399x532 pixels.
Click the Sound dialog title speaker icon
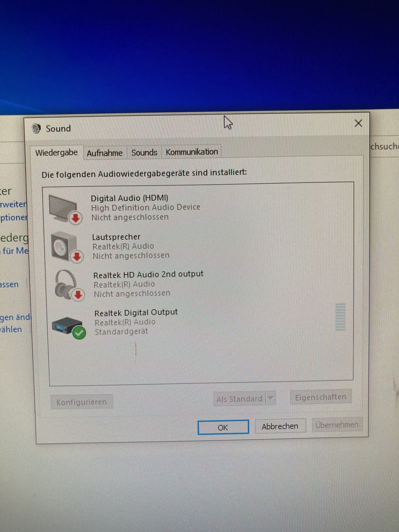click(36, 129)
